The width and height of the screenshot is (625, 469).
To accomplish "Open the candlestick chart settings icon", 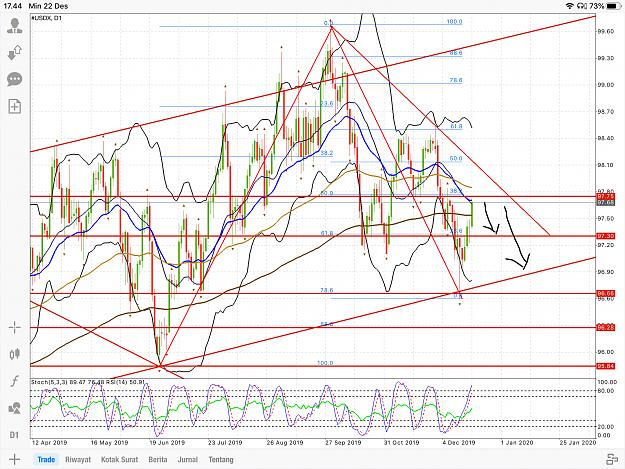I will (x=15, y=354).
